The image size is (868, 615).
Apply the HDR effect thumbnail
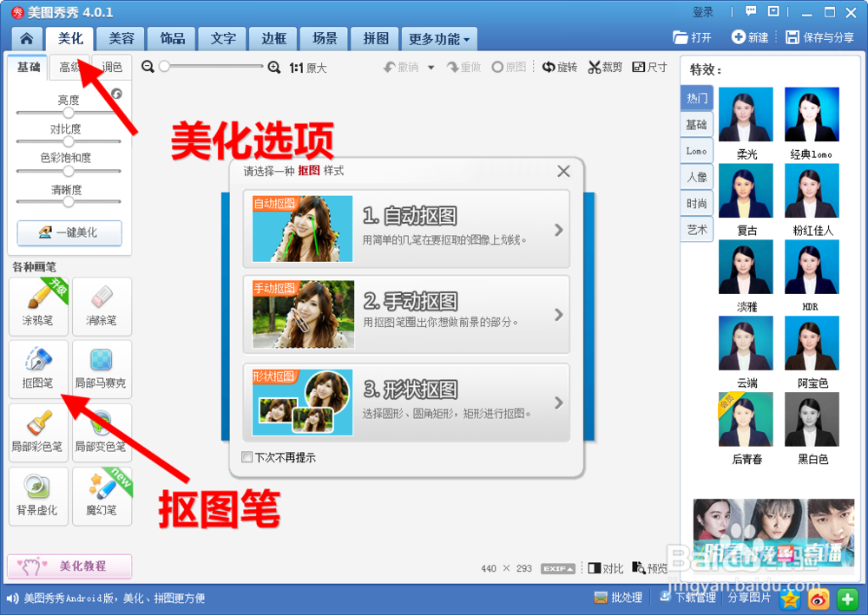(x=812, y=266)
